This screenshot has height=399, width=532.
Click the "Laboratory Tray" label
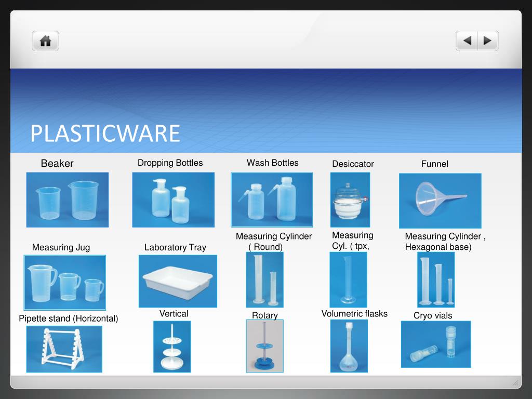(x=176, y=247)
